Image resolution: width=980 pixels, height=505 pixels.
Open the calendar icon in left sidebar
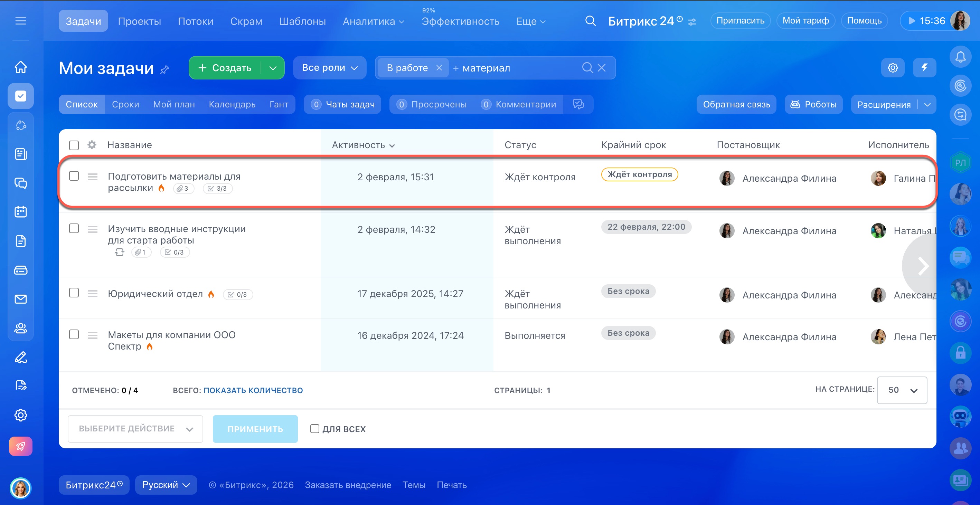click(x=20, y=212)
